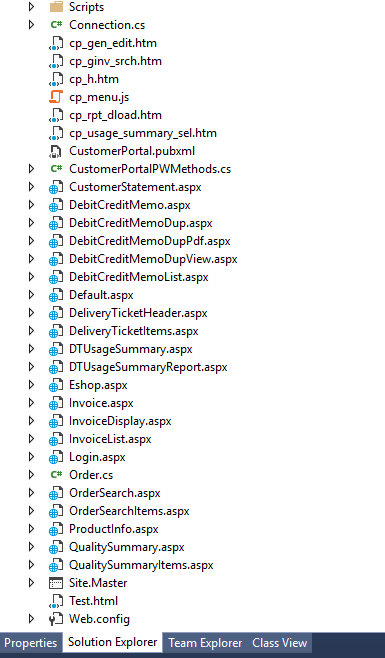Screen dimensions: 385x658
Task: Select the Order.cs file name
Action: coord(91,475)
